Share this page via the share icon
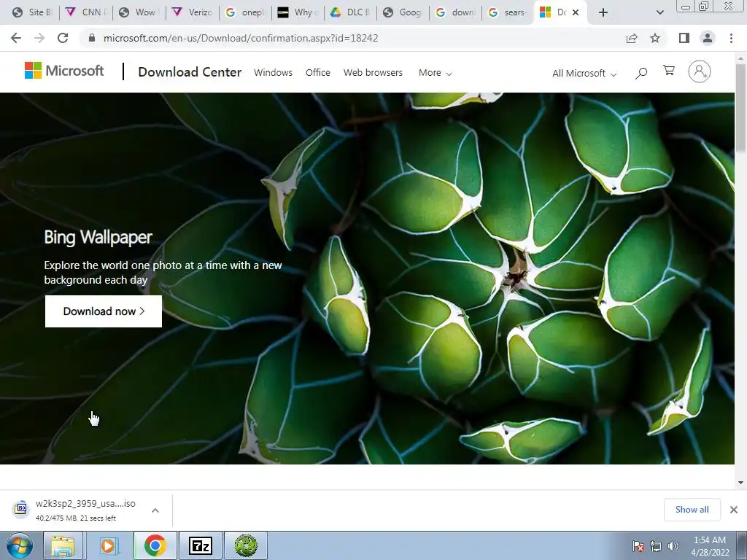 click(x=632, y=38)
